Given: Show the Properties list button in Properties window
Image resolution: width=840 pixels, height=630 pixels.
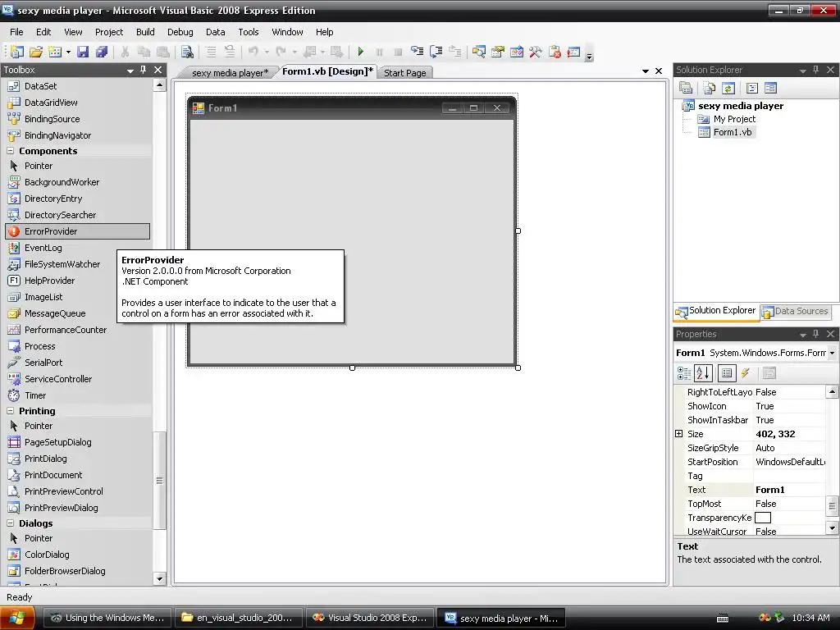Looking at the screenshot, I should click(727, 373).
